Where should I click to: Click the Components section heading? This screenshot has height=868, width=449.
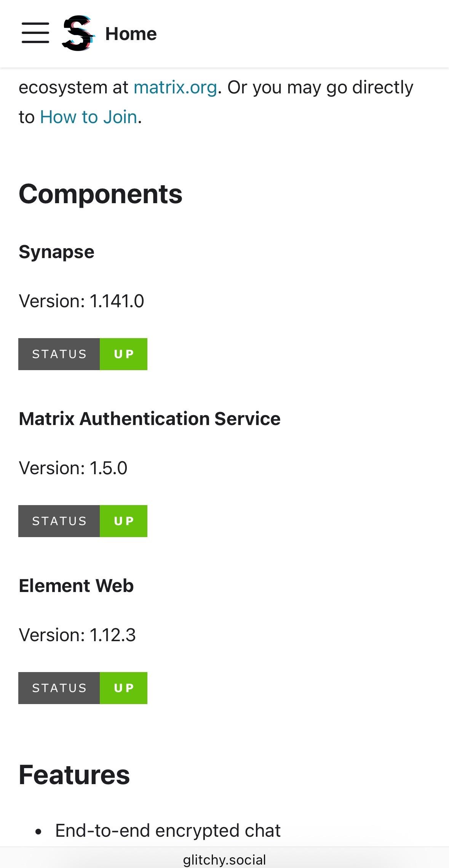point(101,194)
